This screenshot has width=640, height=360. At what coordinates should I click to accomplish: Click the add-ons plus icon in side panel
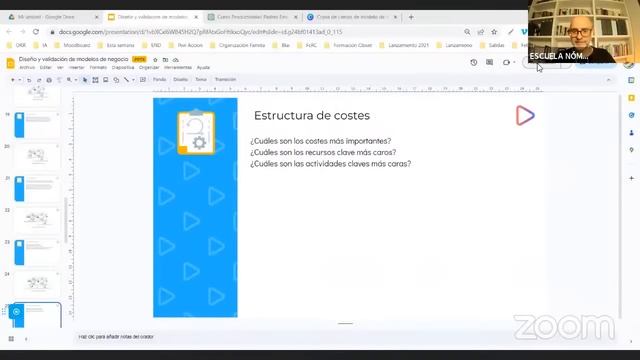[x=631, y=178]
